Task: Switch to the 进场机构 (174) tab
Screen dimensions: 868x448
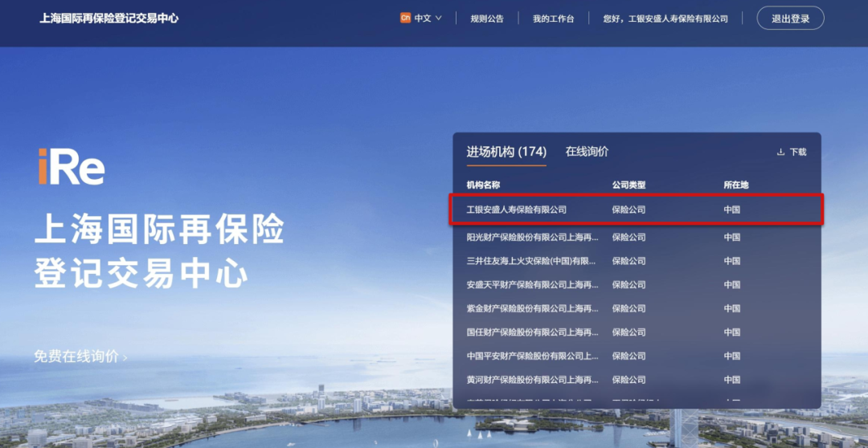Action: (x=506, y=152)
